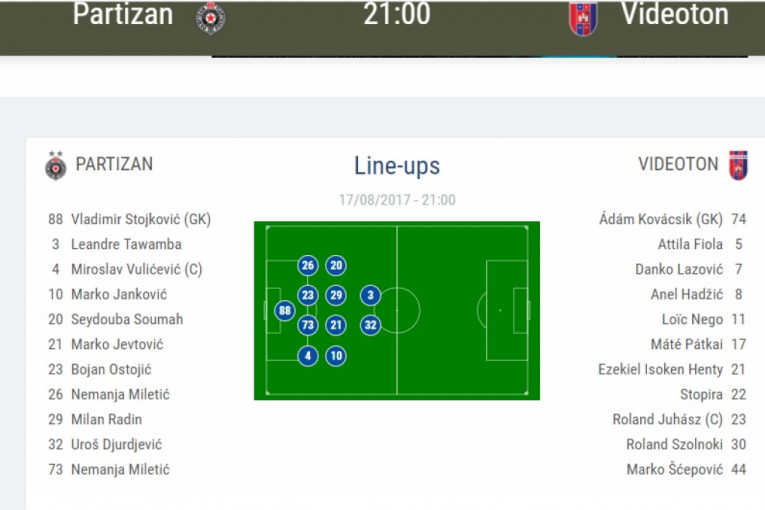Click the Videoton crest beside the VIDEOTON lineup heading
765x510 pixels.
[738, 165]
